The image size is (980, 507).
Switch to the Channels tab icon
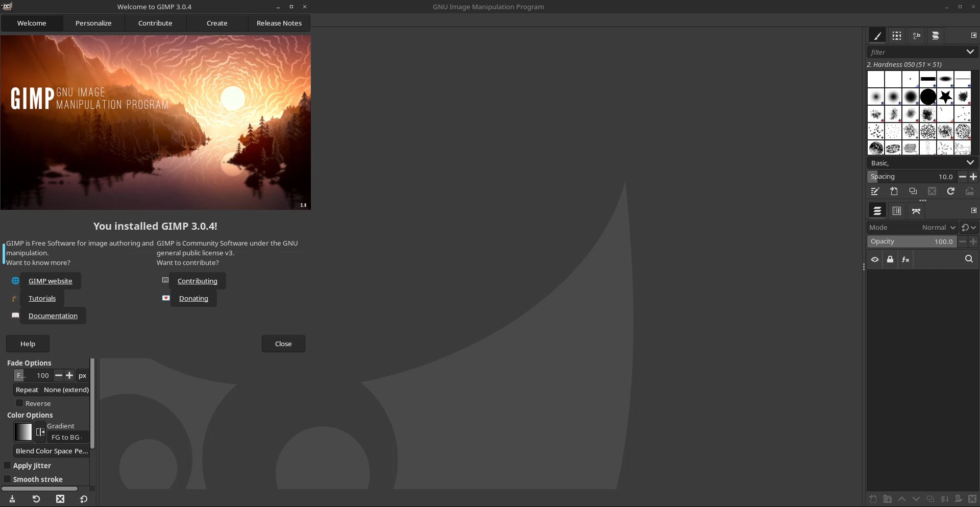tap(897, 211)
